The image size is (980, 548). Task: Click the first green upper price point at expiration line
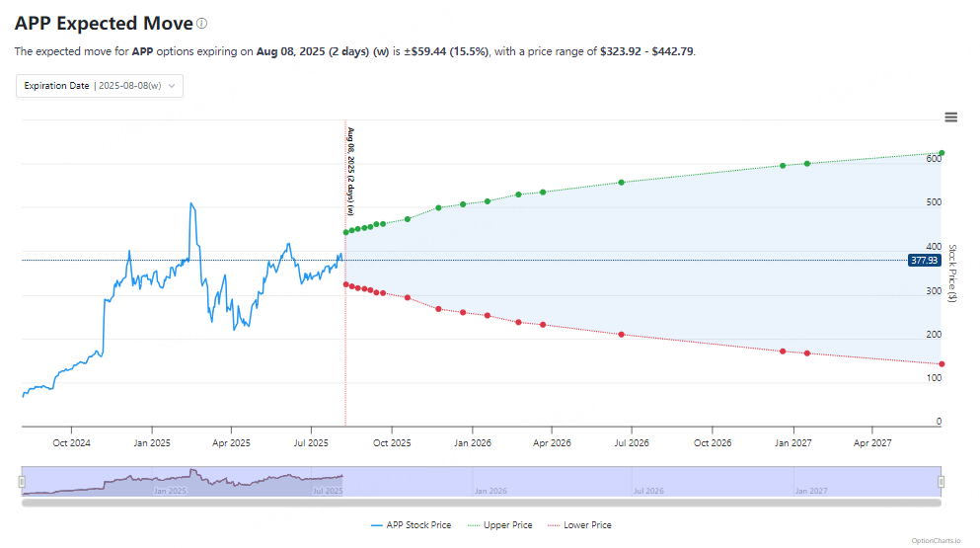(346, 233)
